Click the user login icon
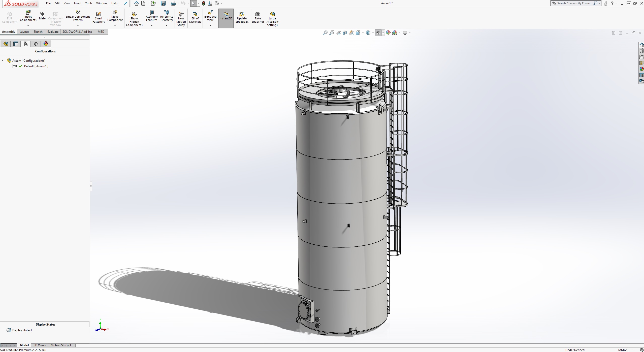 [x=606, y=3]
